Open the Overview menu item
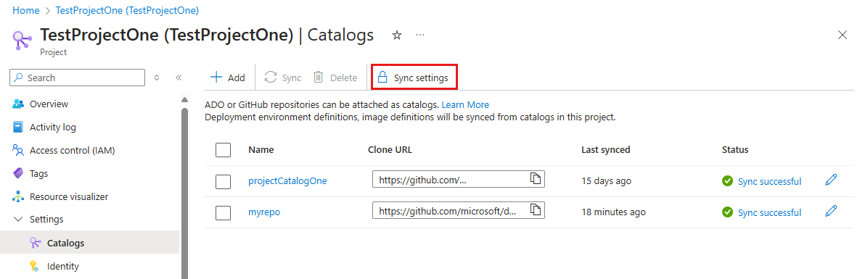Viewport: 868px width, 279px height. [x=49, y=104]
